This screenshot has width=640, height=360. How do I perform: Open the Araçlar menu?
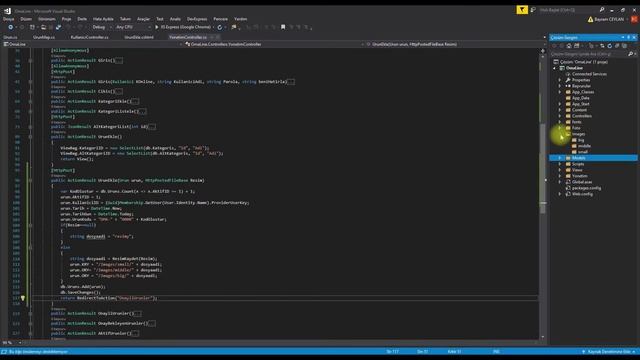tap(143, 19)
